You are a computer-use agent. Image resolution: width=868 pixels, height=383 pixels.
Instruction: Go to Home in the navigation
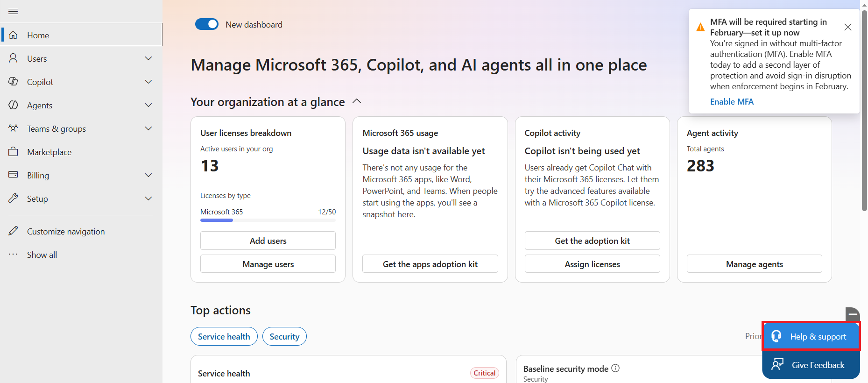point(81,35)
